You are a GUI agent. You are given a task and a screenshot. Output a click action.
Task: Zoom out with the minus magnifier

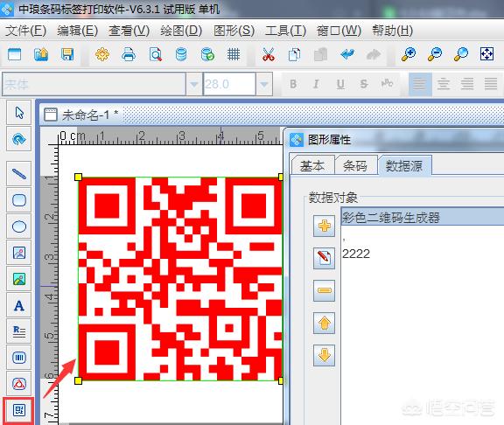point(435,54)
